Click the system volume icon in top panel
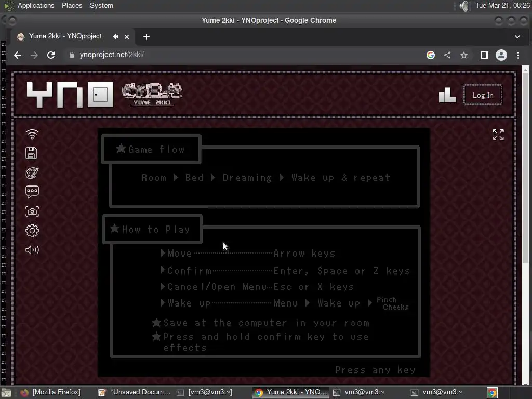Image resolution: width=532 pixels, height=399 pixels. 464,6
